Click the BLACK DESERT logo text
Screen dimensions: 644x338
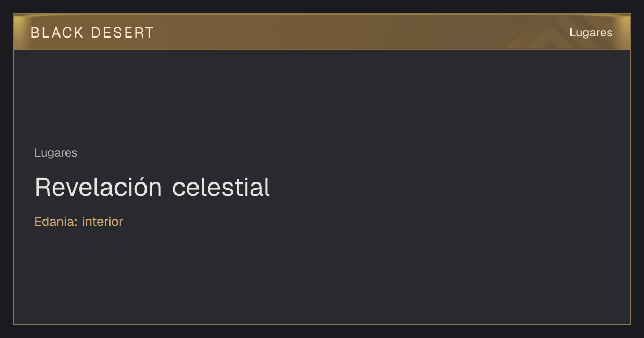pyautogui.click(x=92, y=33)
